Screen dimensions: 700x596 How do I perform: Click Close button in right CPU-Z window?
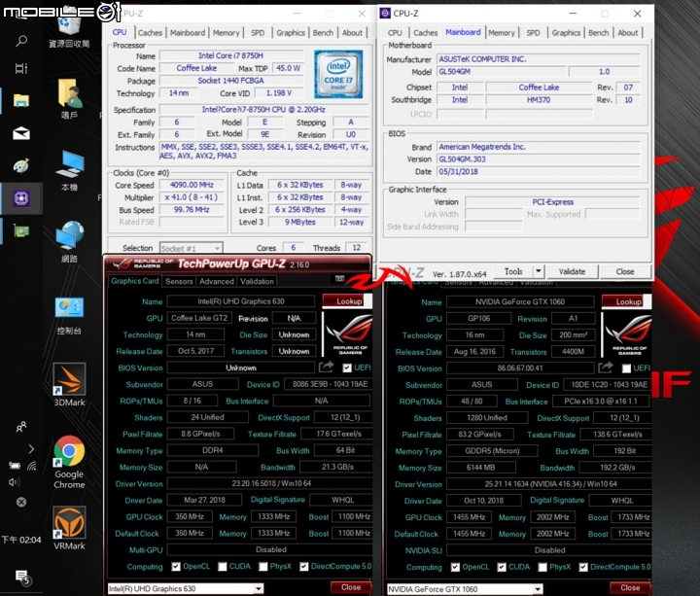tap(625, 271)
